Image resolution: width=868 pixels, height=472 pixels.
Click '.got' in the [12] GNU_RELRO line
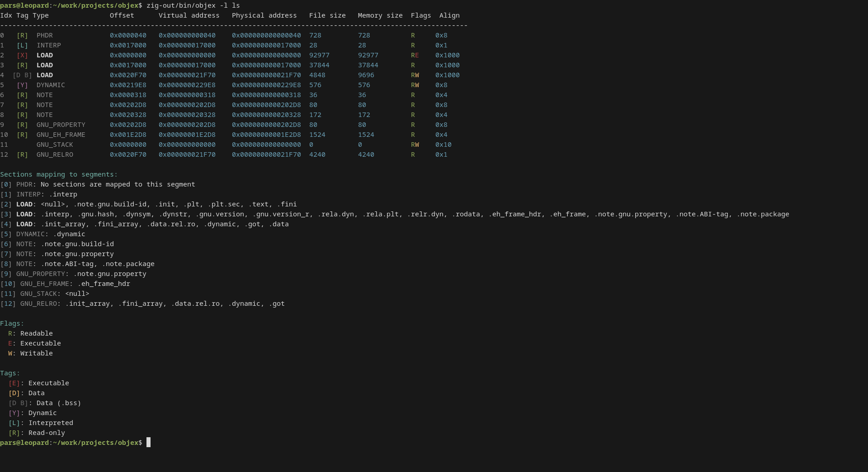[x=277, y=304]
